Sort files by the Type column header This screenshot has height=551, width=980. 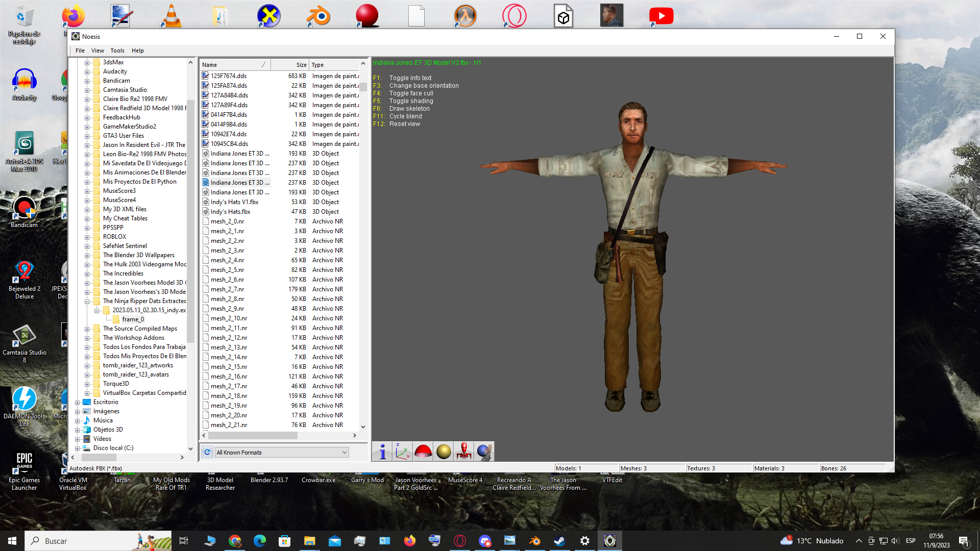pos(334,65)
